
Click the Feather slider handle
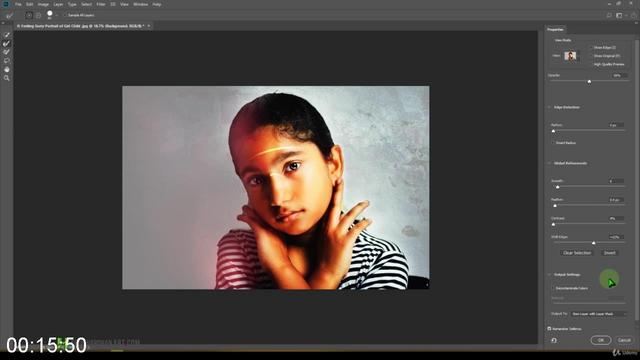coord(555,206)
